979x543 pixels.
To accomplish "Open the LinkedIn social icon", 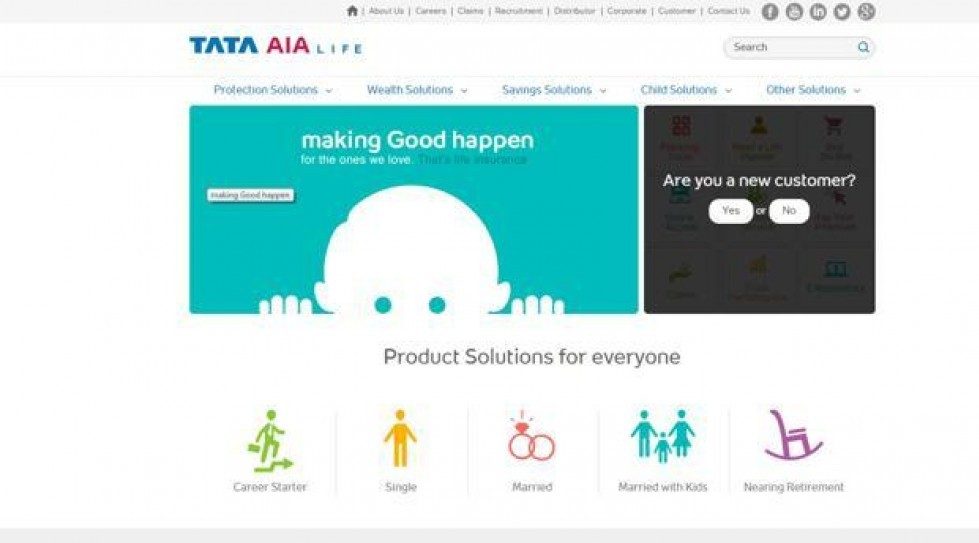I will [818, 11].
